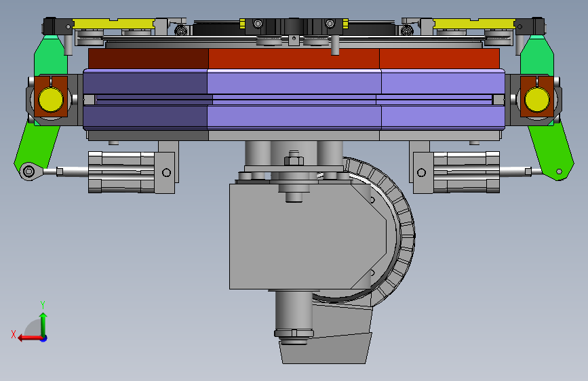Select the left yellow round pin

51,100
